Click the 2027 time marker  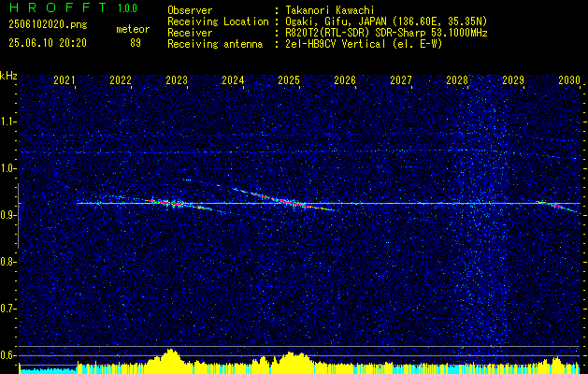401,79
